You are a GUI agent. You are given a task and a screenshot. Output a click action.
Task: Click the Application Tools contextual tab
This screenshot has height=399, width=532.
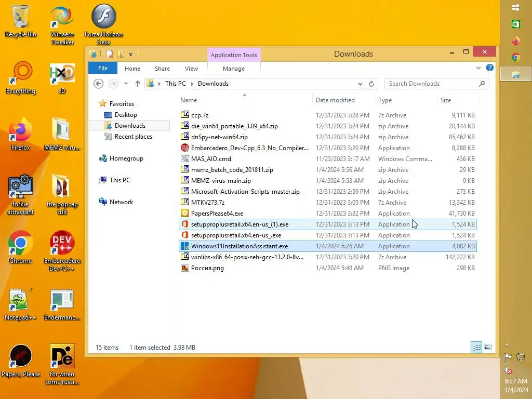tap(234, 55)
